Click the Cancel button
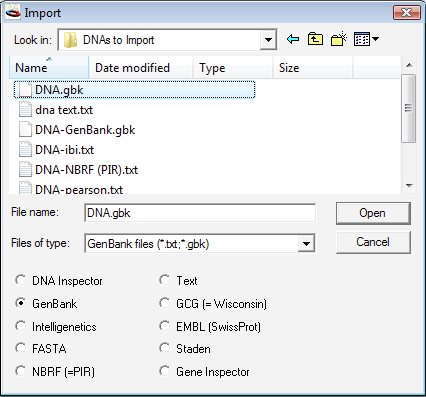426x397 pixels. point(373,242)
